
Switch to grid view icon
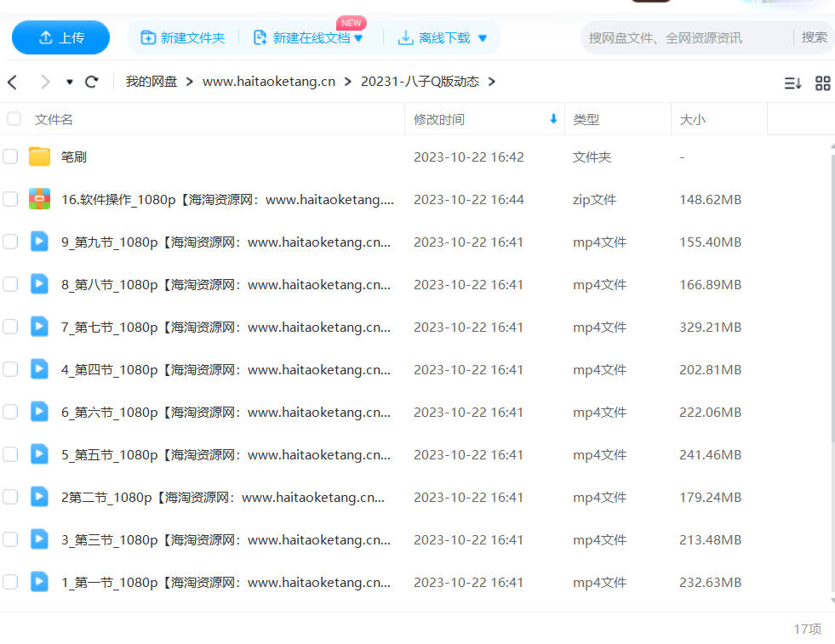tap(823, 83)
